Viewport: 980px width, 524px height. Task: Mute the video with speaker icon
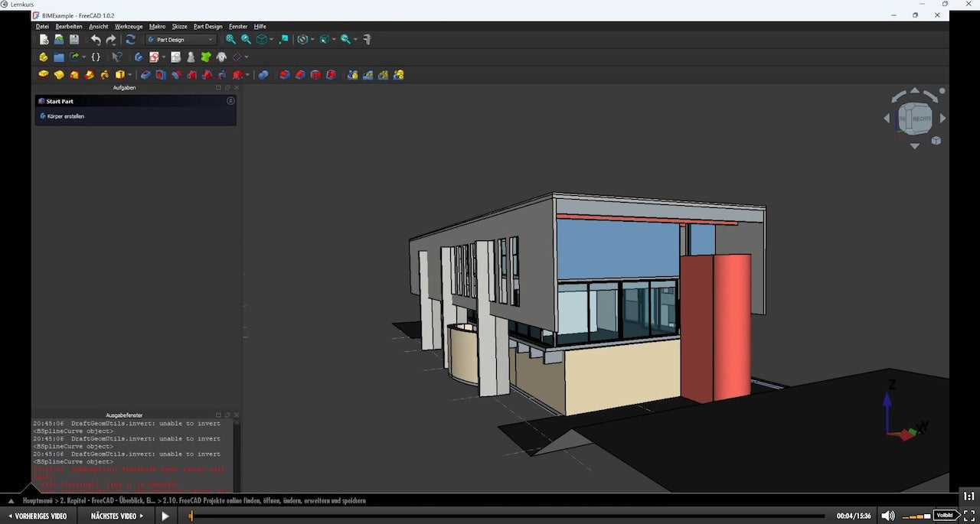pos(887,516)
